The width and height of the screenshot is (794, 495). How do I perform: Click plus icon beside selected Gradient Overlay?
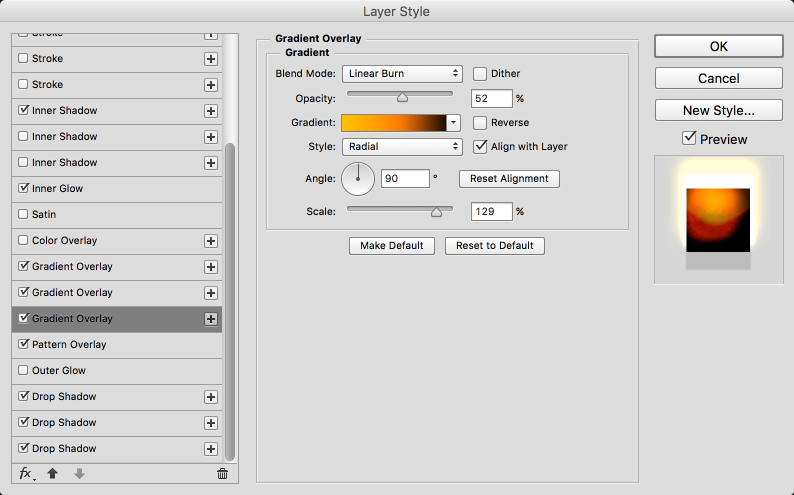211,319
